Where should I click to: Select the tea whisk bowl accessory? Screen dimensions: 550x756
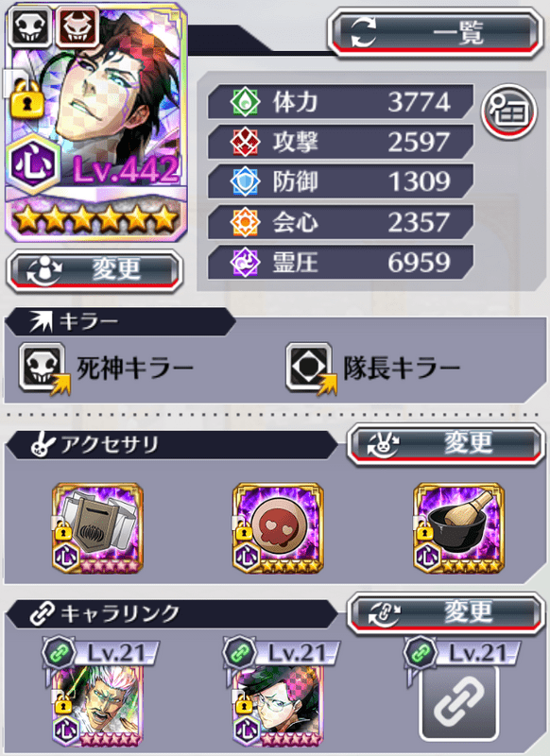pyautogui.click(x=459, y=528)
